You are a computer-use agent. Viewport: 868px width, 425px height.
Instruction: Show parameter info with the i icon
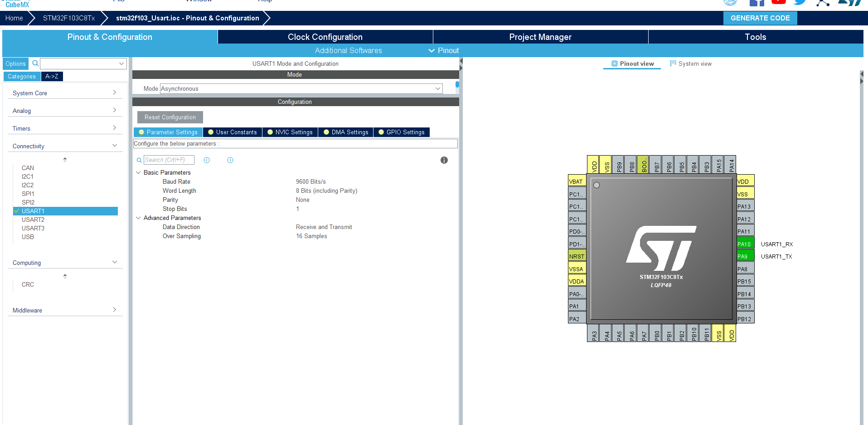(444, 160)
